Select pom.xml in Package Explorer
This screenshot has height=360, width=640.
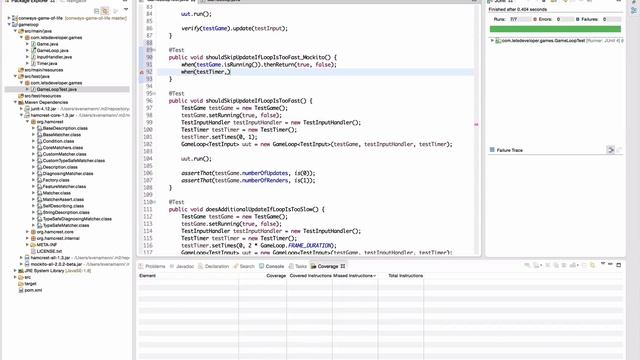[x=33, y=290]
